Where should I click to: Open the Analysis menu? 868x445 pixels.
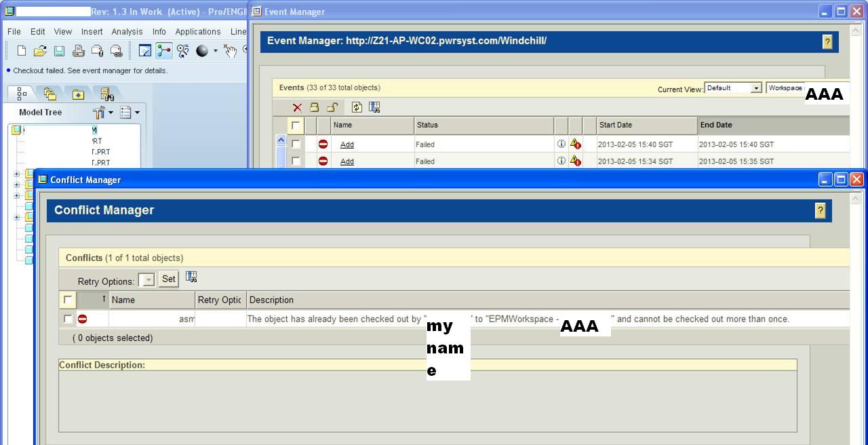click(x=127, y=31)
